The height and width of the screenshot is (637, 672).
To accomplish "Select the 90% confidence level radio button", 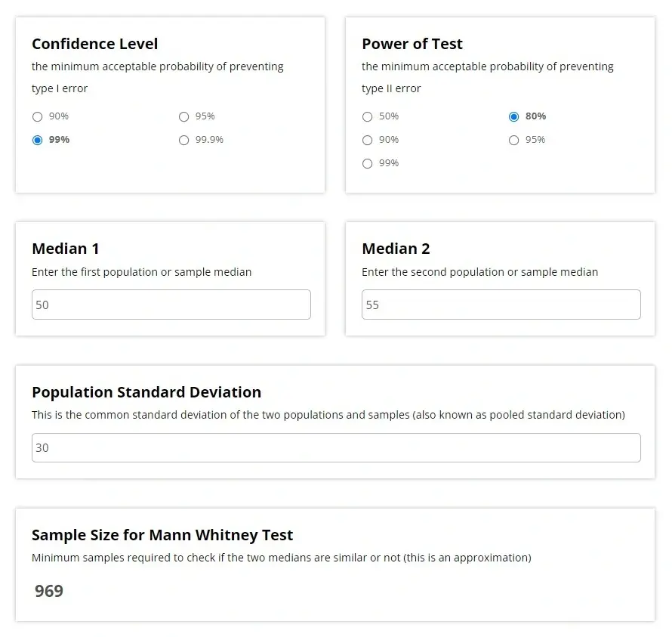I will pyautogui.click(x=38, y=116).
